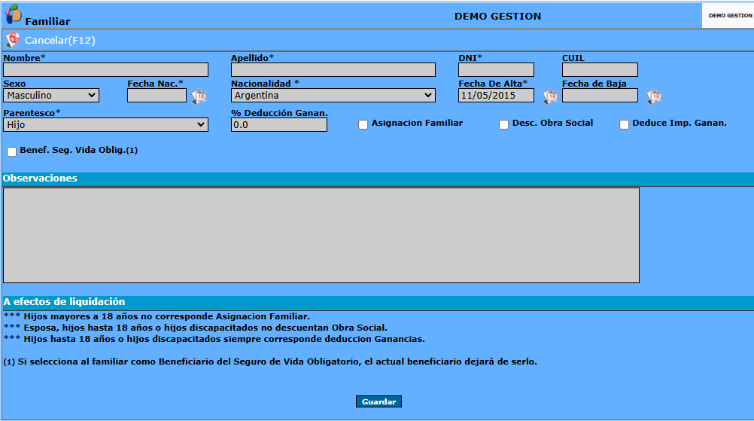Toggle Deduce Imp. Ganan. checkbox

click(x=624, y=125)
